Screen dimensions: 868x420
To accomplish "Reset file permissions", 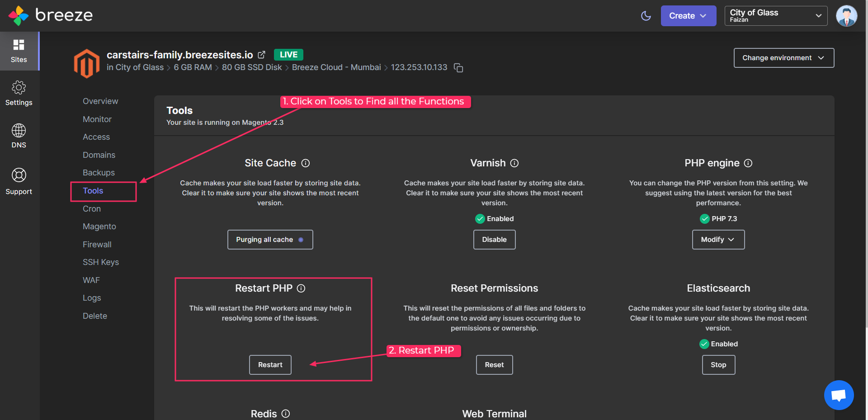I will [x=495, y=365].
